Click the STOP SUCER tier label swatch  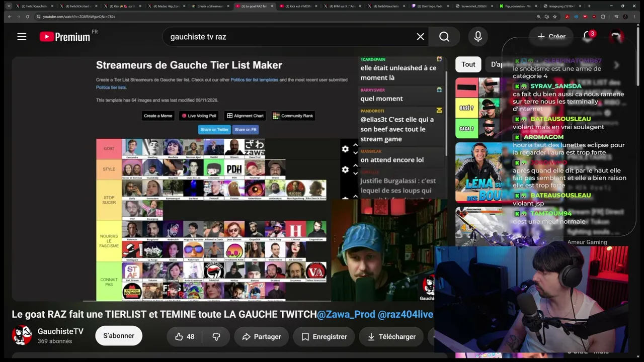click(109, 200)
